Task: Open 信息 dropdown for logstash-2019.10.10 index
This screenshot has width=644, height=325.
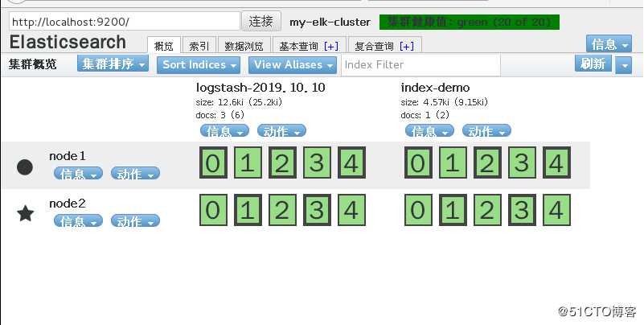Action: [224, 131]
